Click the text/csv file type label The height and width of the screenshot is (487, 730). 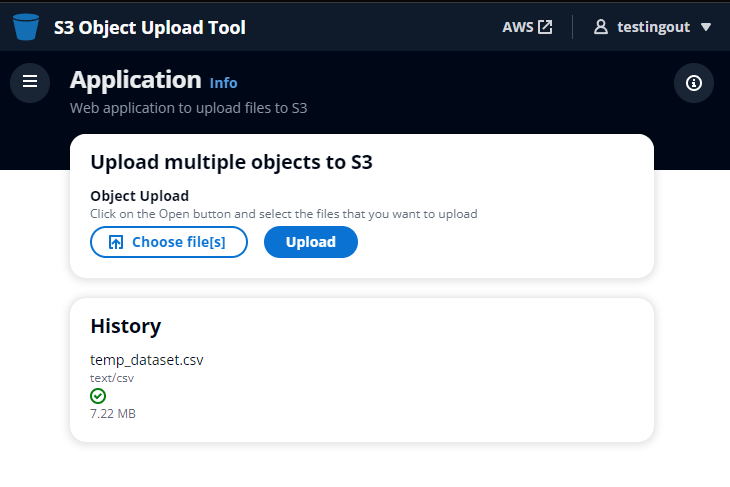pos(112,379)
